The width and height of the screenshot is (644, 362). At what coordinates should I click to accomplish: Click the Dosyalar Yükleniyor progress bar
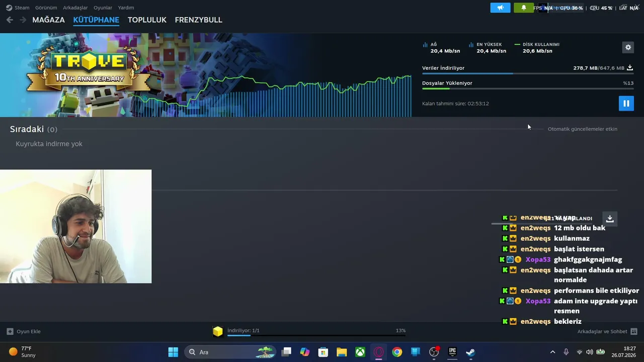coord(527,88)
